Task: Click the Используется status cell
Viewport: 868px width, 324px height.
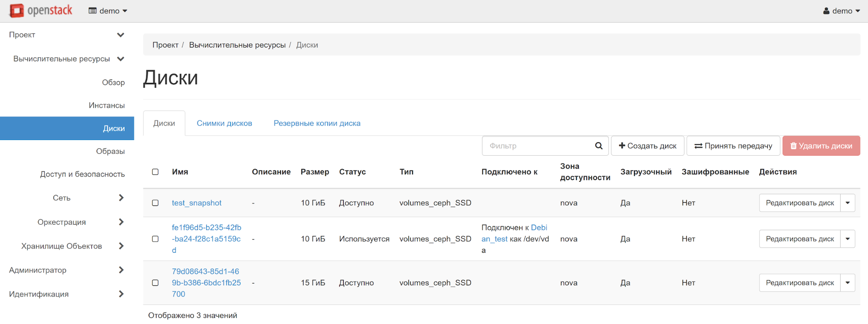Action: tap(364, 239)
